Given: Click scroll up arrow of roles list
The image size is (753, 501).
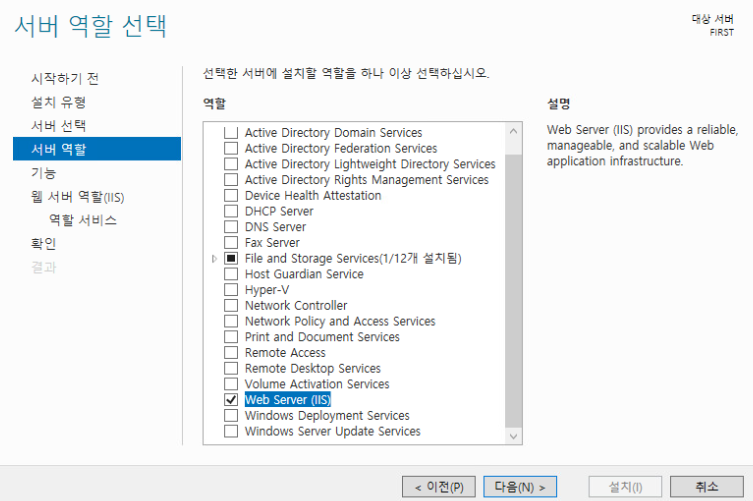Looking at the screenshot, I should pos(513,131).
